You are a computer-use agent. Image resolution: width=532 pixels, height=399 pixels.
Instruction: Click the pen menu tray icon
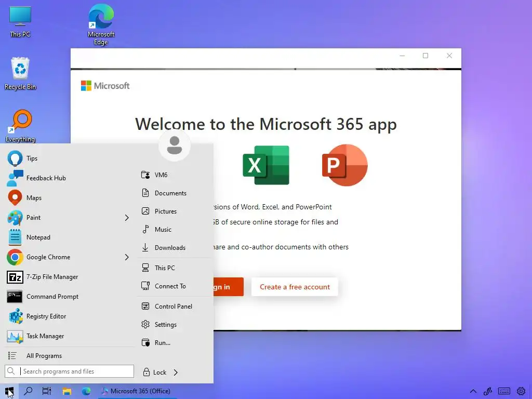point(488,391)
